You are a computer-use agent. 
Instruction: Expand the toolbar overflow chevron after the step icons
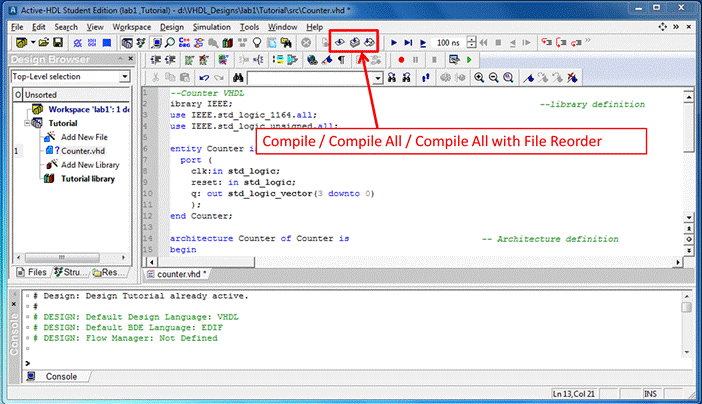[x=588, y=41]
